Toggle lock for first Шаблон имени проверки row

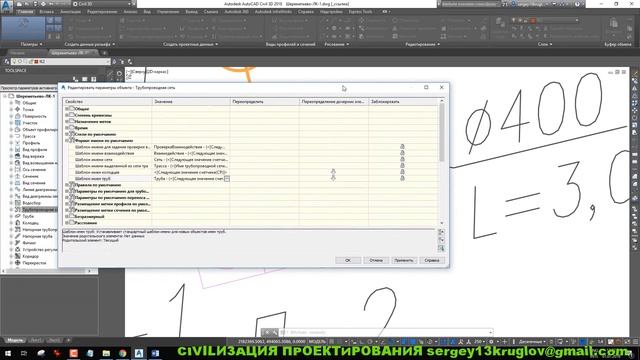click(402, 147)
